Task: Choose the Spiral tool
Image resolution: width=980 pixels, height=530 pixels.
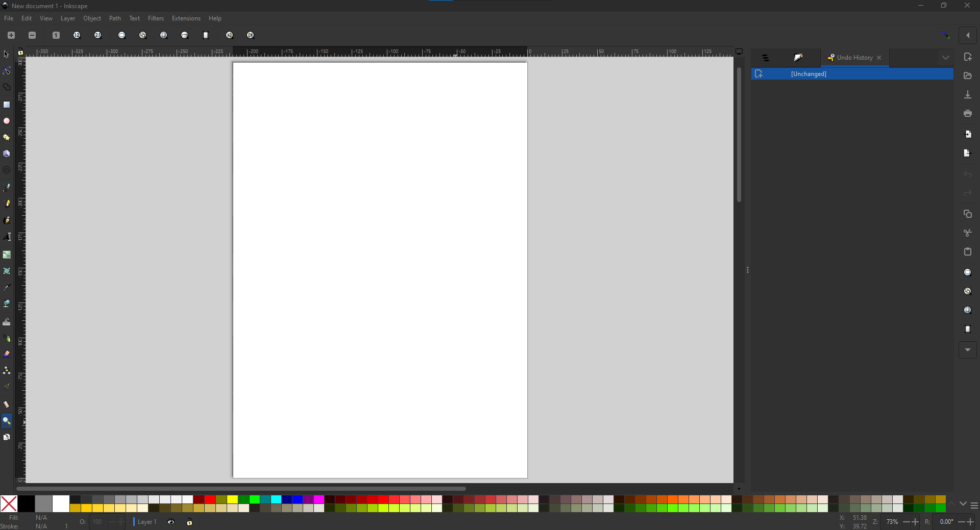Action: (x=7, y=170)
